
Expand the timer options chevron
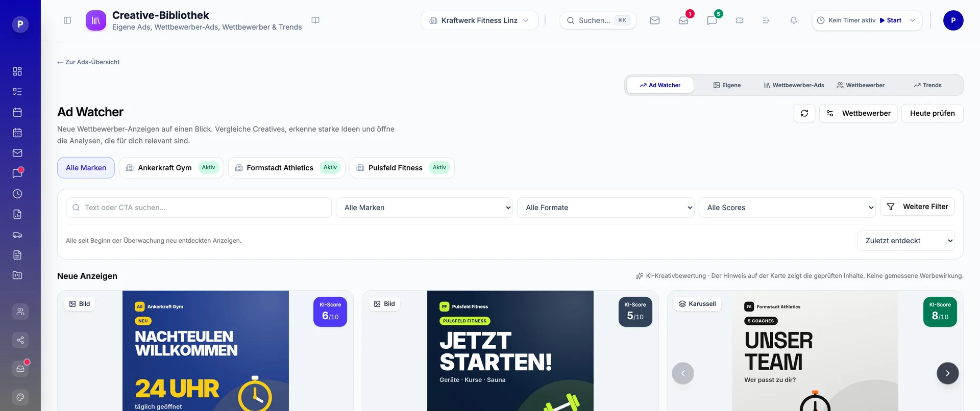(913, 20)
